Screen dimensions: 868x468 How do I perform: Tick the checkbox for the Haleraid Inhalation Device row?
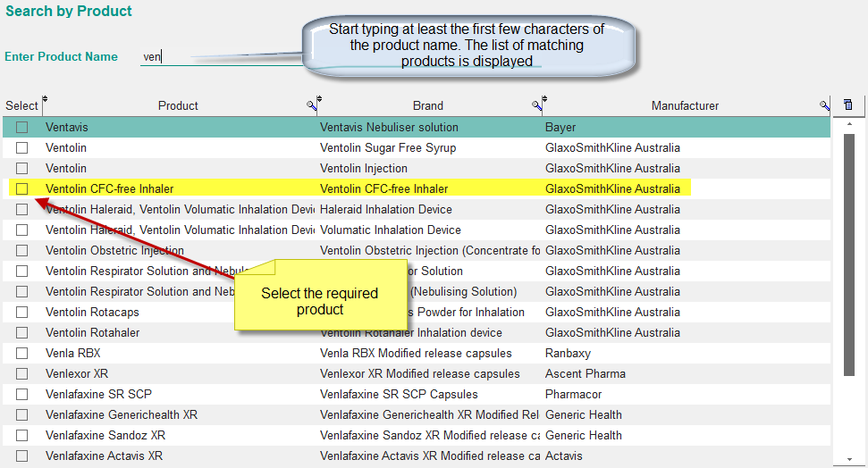point(21,209)
